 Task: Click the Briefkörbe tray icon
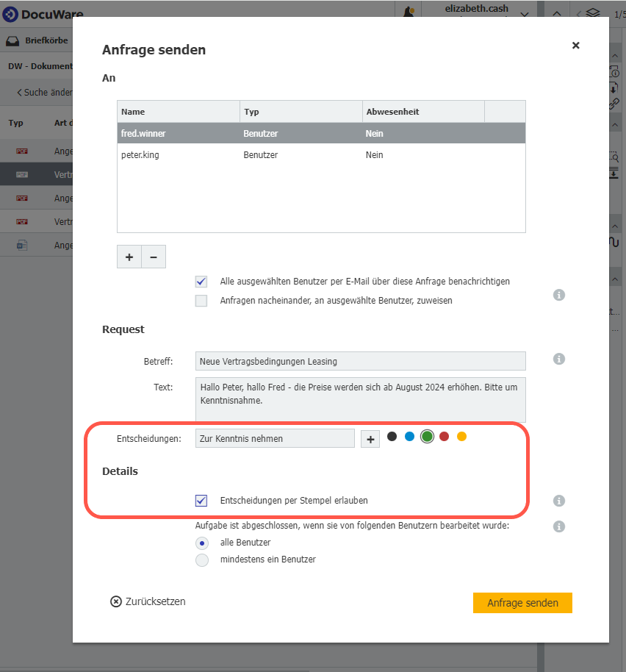tap(12, 40)
